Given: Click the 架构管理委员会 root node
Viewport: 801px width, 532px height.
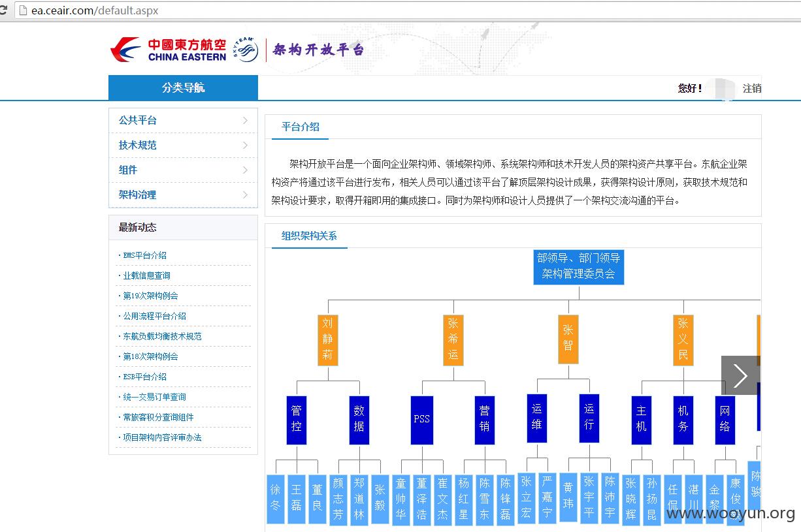Looking at the screenshot, I should 579,266.
